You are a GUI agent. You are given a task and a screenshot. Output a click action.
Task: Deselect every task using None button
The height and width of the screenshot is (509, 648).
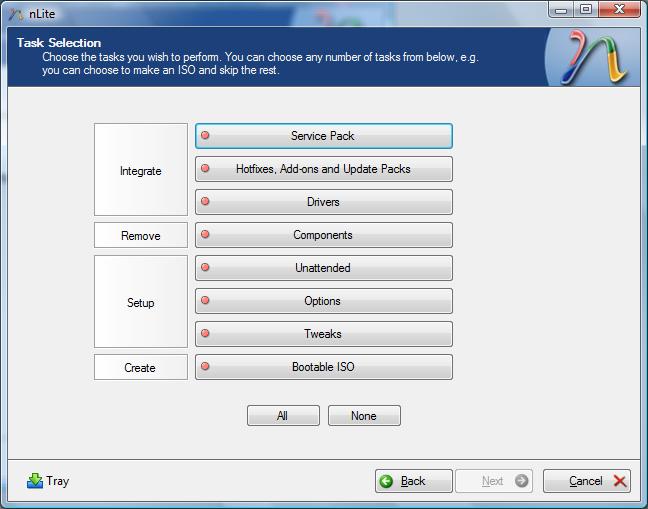(364, 416)
